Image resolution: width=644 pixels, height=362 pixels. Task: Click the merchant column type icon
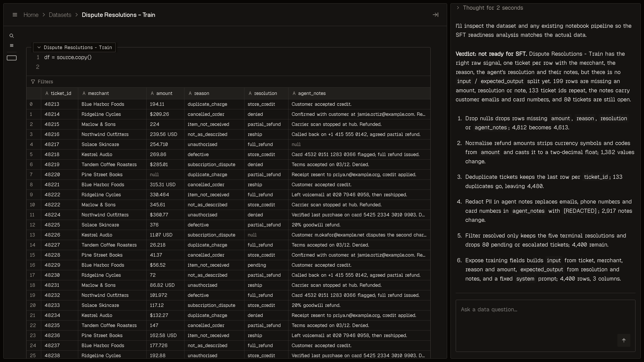click(x=84, y=94)
